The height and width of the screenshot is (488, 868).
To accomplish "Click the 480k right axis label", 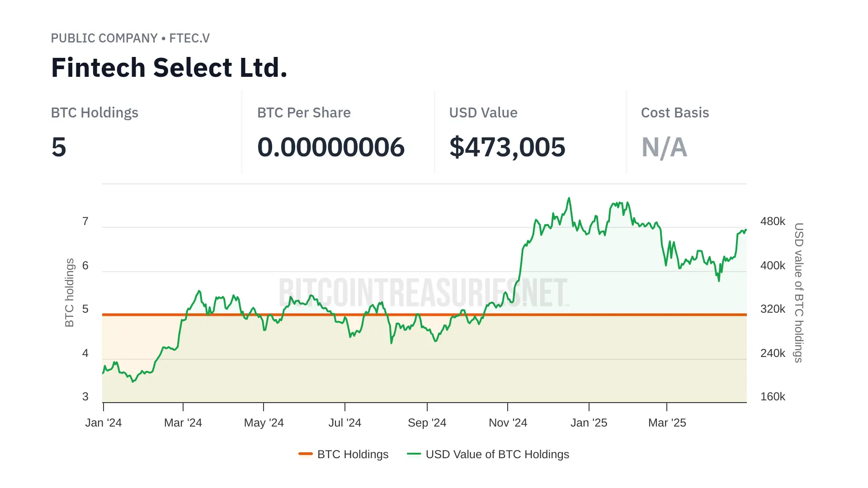I will click(x=773, y=221).
